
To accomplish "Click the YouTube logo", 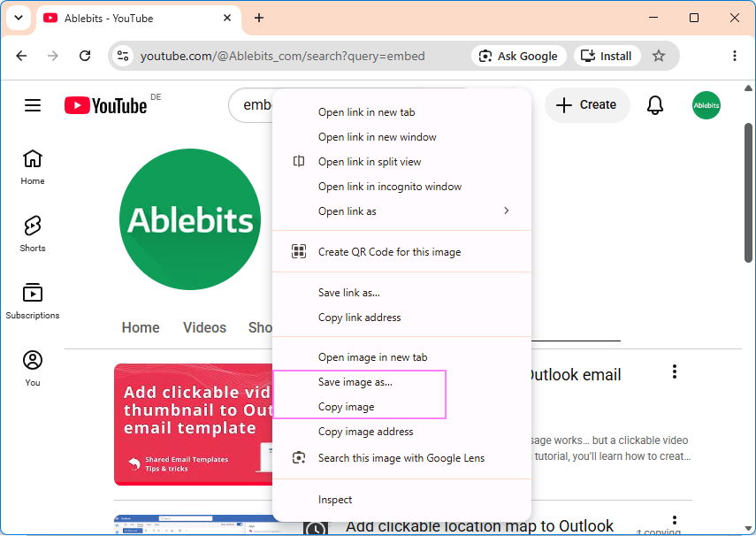I will click(x=106, y=105).
